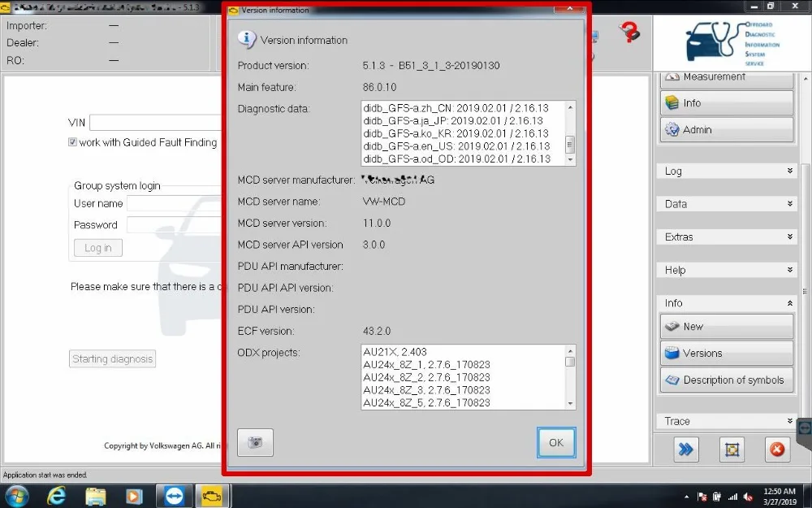This screenshot has height=508, width=812.
Task: Click scroll thumb of Diagnostic data list
Action: pos(570,144)
